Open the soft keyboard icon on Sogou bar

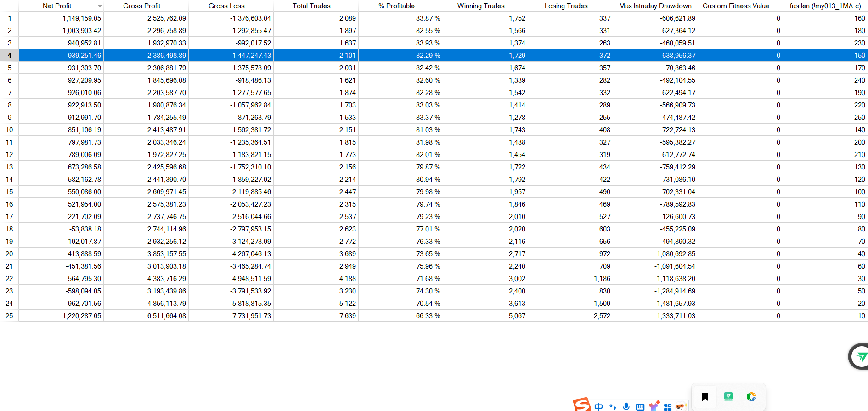(640, 407)
